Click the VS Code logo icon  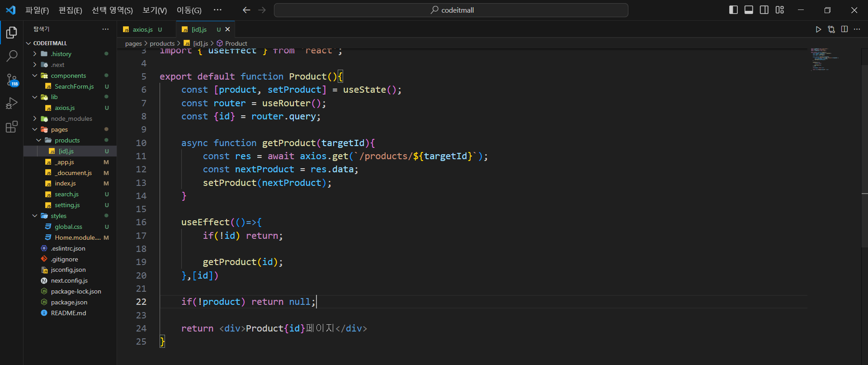11,10
